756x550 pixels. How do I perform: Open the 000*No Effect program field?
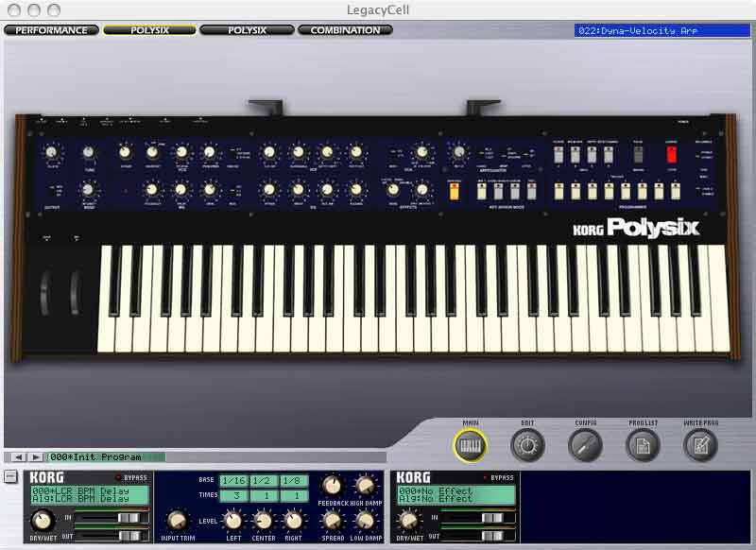pos(456,490)
